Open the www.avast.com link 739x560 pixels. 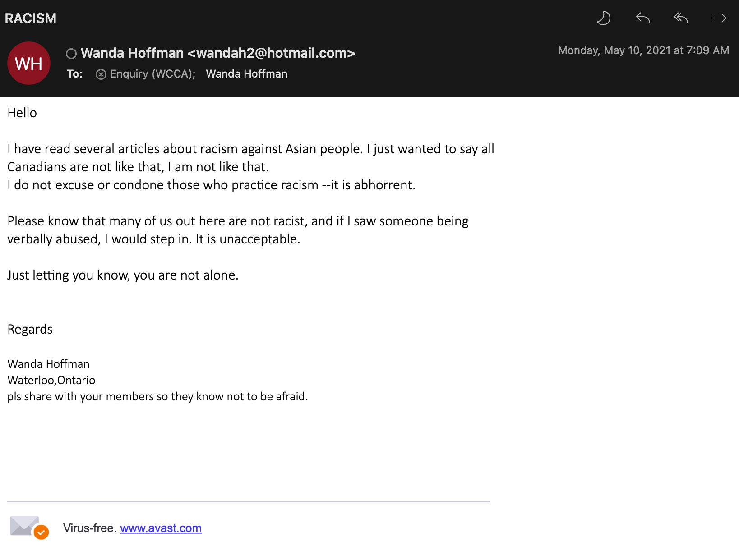click(x=161, y=528)
